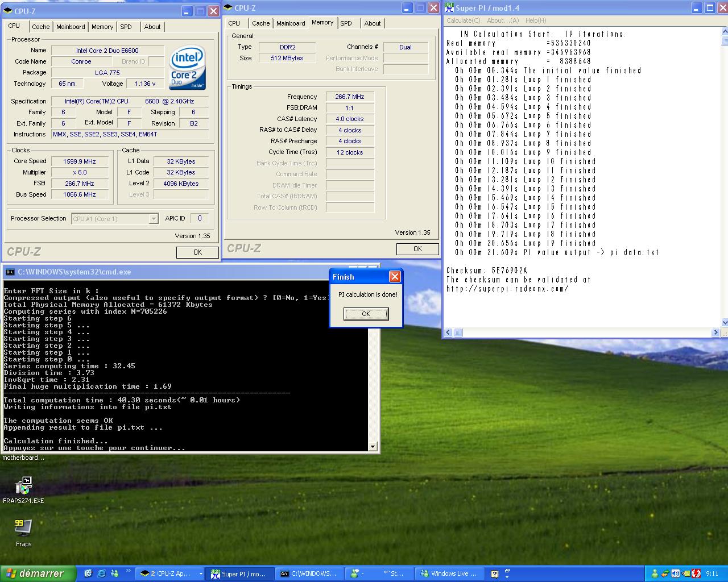
Task: Click Voltage value 1.136 v
Action: point(145,84)
